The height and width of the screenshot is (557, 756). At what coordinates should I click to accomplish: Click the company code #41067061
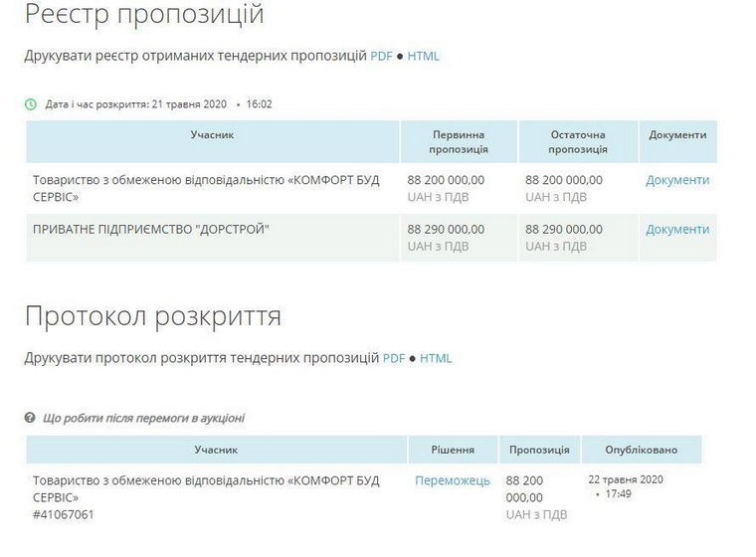tap(64, 514)
